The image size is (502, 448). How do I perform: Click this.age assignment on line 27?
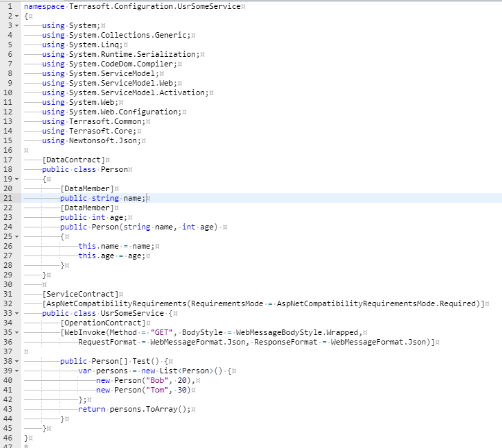(x=112, y=256)
